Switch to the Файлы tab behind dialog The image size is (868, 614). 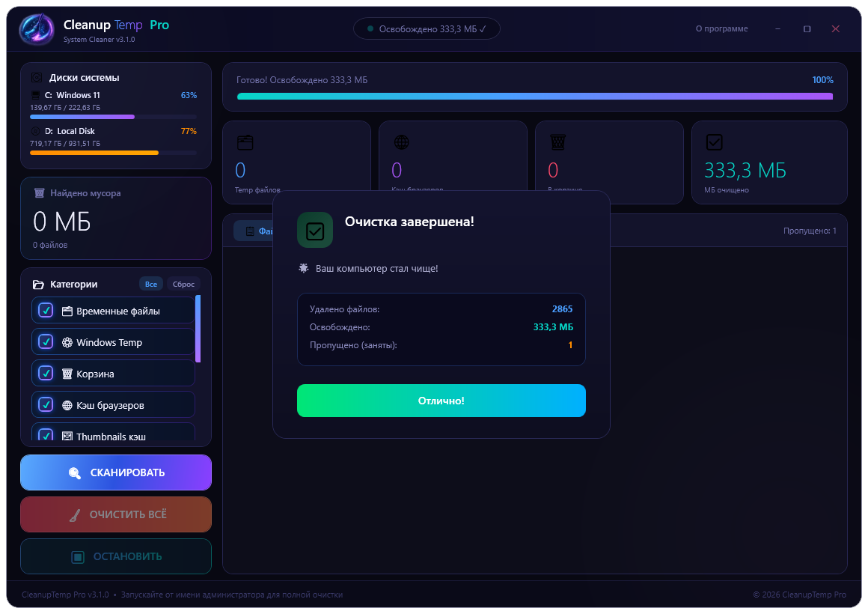coord(254,231)
